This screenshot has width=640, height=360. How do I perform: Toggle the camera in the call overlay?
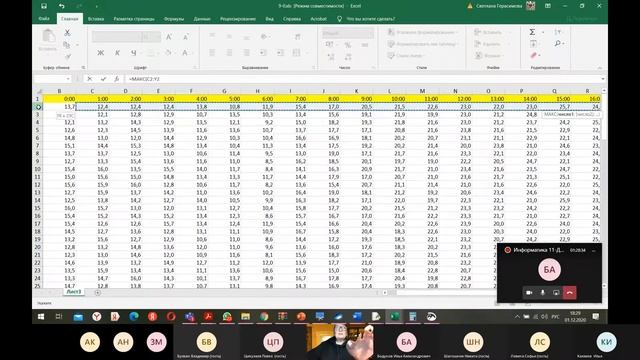click(529, 293)
